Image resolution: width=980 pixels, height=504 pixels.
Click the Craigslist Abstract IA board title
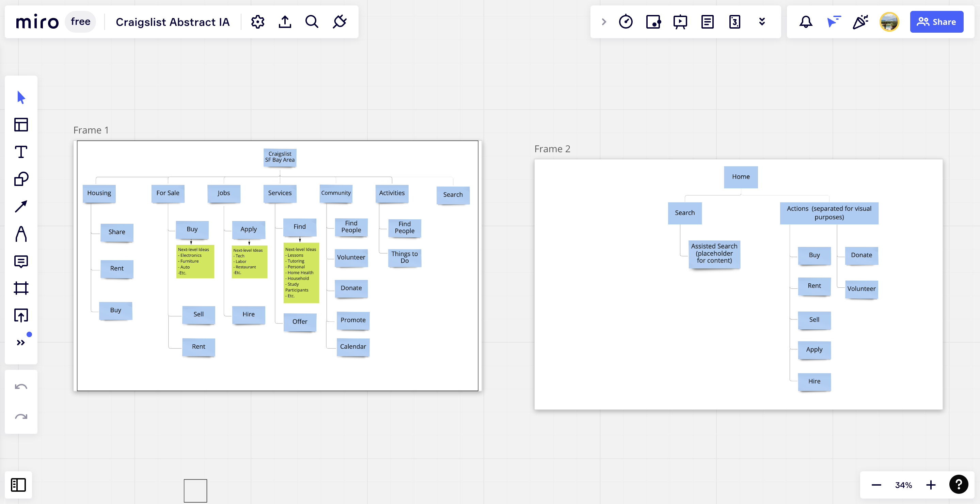pos(173,22)
